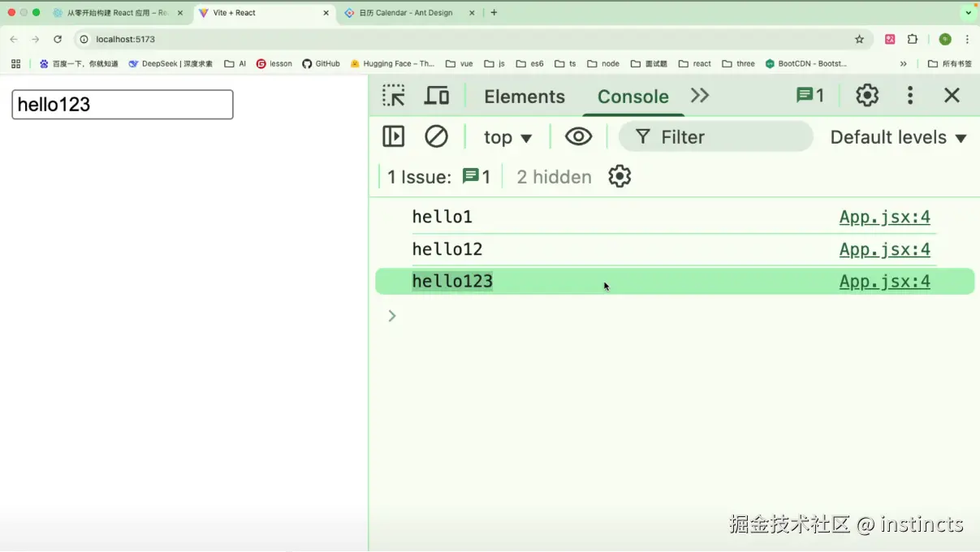Open the top JavaScript context dropdown
Viewport: 980px width, 552px height.
click(x=508, y=137)
